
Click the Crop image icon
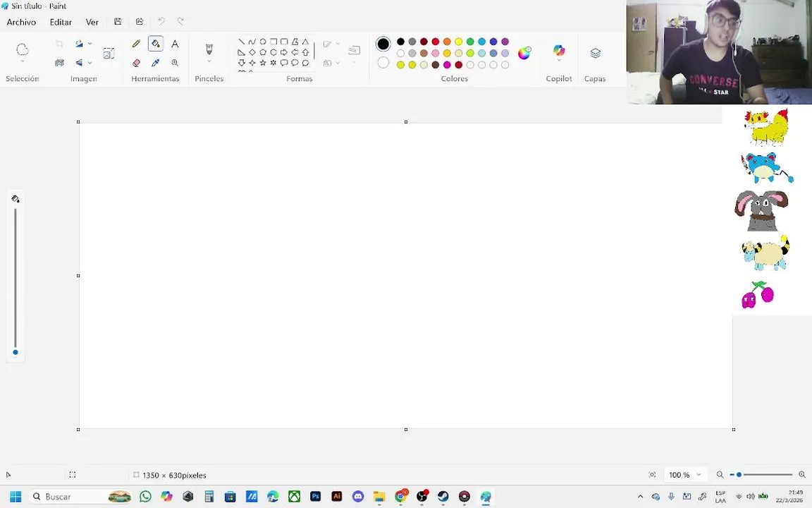click(x=59, y=44)
